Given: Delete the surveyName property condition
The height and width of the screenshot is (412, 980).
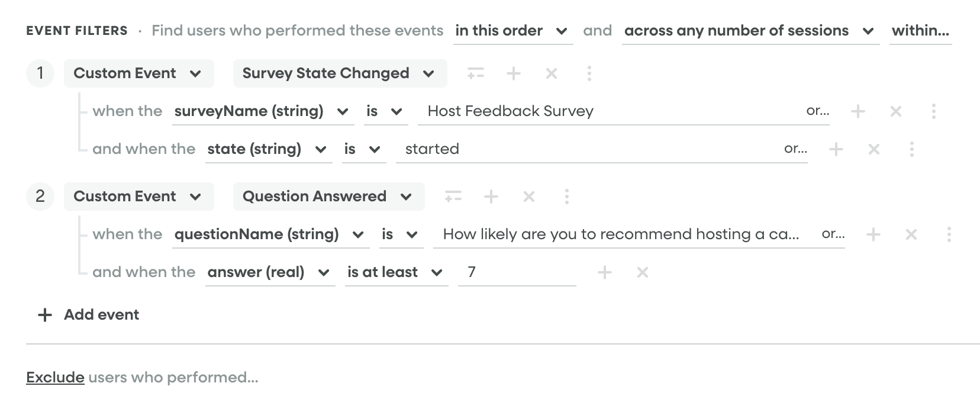Looking at the screenshot, I should (896, 111).
